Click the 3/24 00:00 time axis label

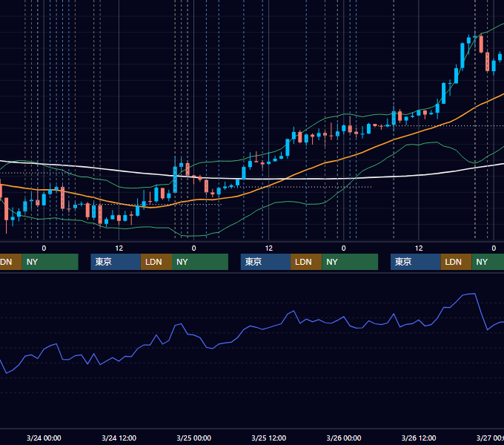(44, 438)
